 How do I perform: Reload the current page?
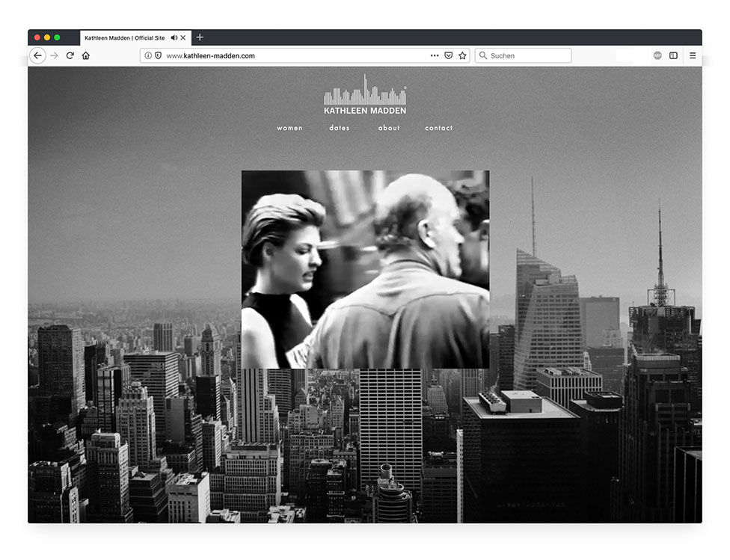point(70,55)
